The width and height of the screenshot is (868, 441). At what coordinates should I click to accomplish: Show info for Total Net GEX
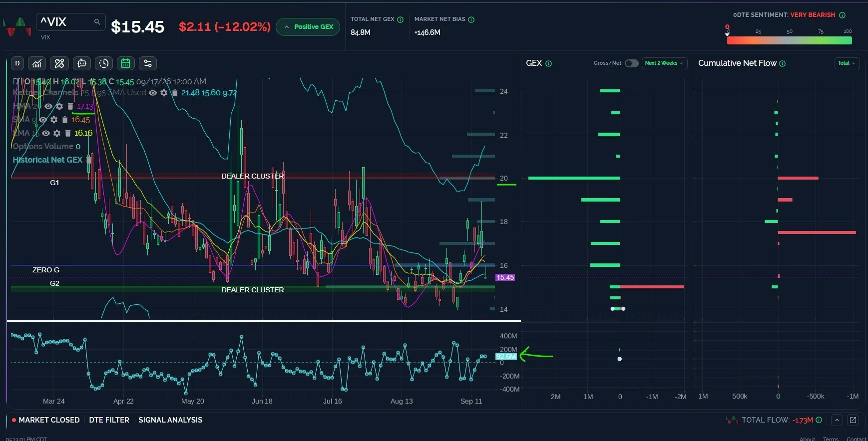tap(400, 19)
